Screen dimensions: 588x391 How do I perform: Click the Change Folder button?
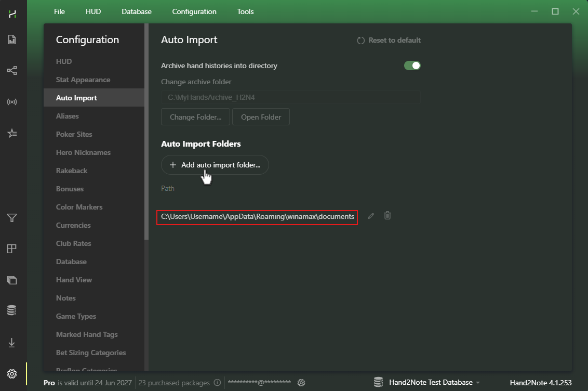pos(195,117)
